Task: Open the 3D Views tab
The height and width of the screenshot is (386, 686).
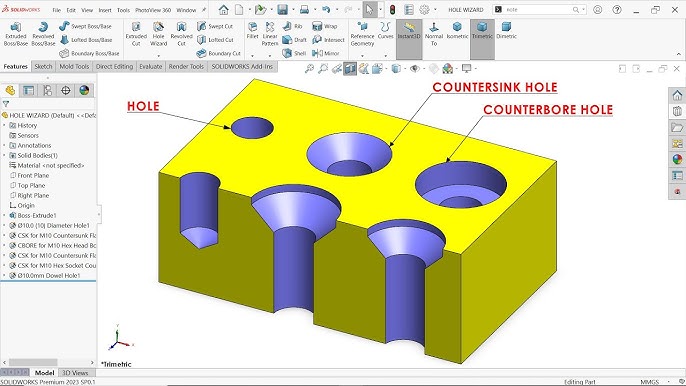Action: (75, 373)
